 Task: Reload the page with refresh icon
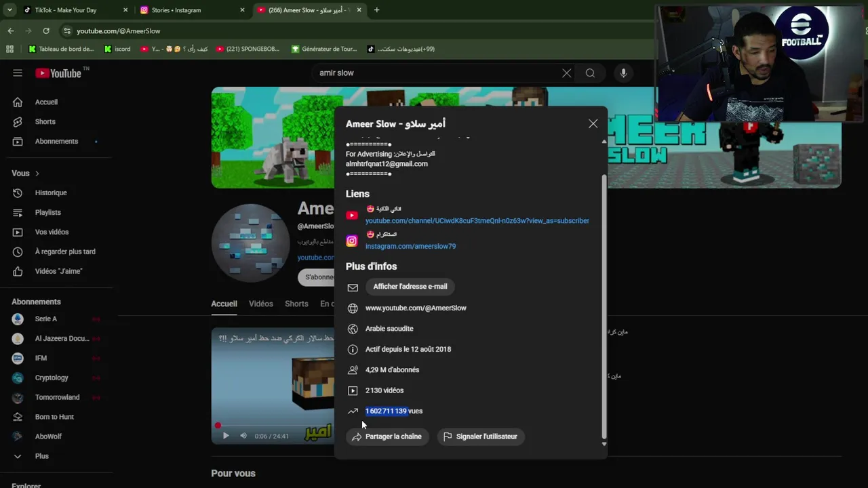(x=46, y=30)
